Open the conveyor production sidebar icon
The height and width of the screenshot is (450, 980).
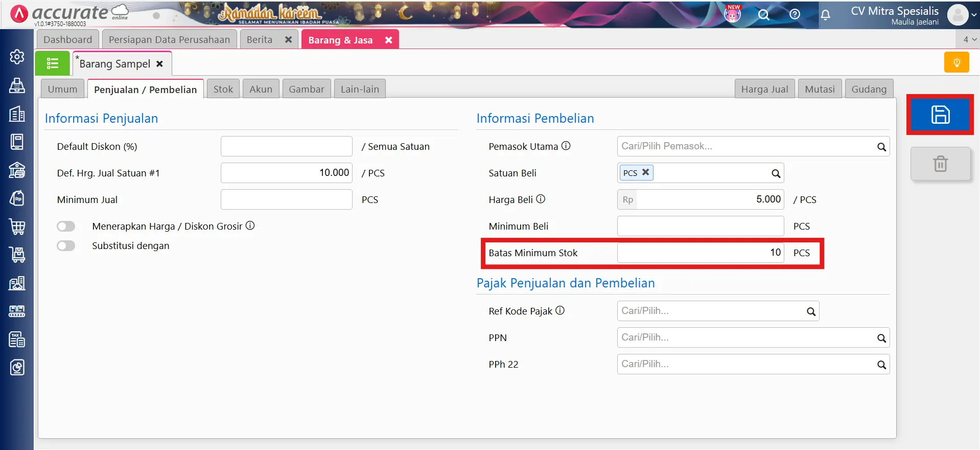tap(17, 311)
